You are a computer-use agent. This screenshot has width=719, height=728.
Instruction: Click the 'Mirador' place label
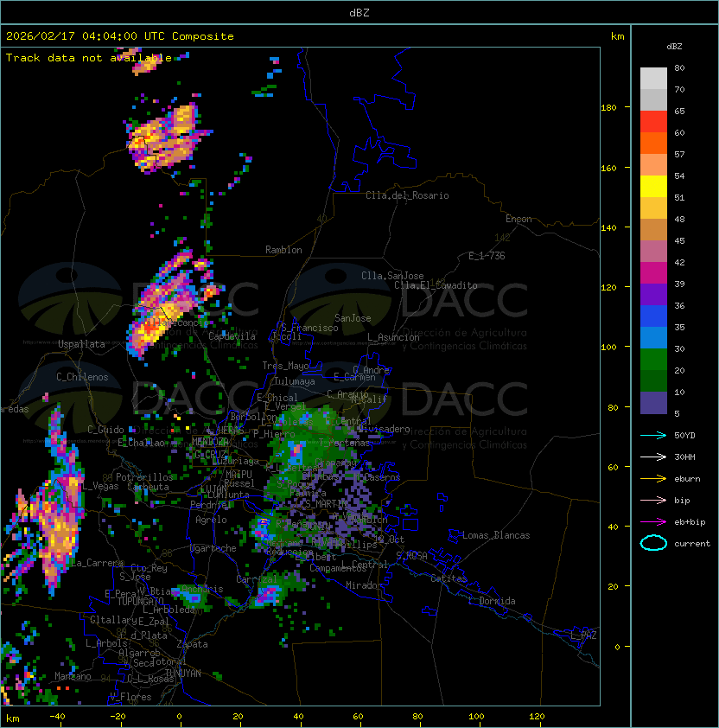click(x=364, y=585)
